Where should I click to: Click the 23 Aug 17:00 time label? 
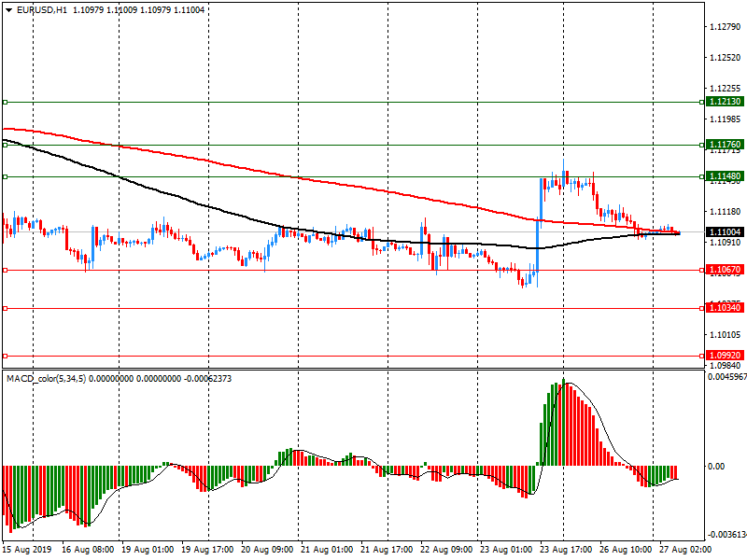click(566, 550)
